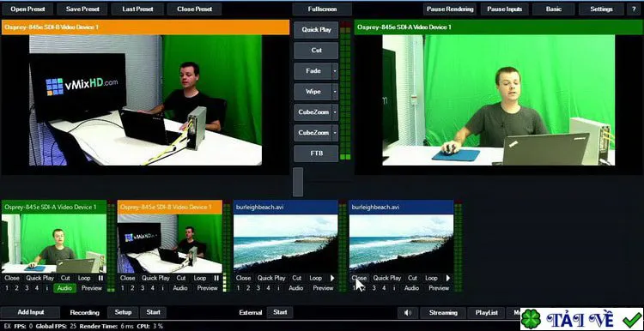The image size is (644, 331).
Task: Toggle overlay 4 on second burleighbeach.avi input
Action: pos(384,288)
